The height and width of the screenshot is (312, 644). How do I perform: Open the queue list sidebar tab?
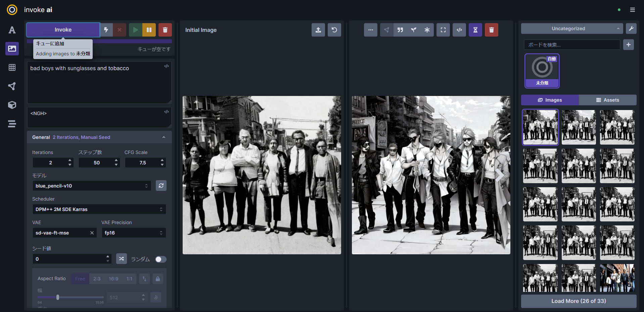pos(12,124)
